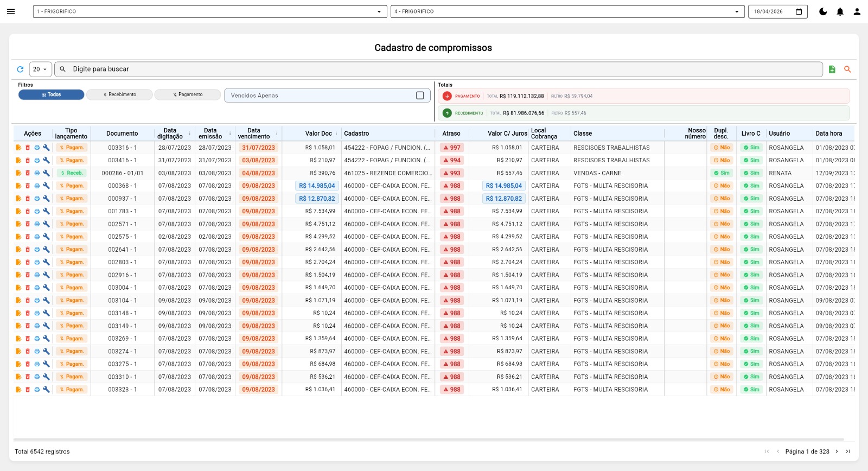This screenshot has height=471, width=868.
Task: Open the 20 rows-per-page dropdown
Action: click(x=40, y=69)
